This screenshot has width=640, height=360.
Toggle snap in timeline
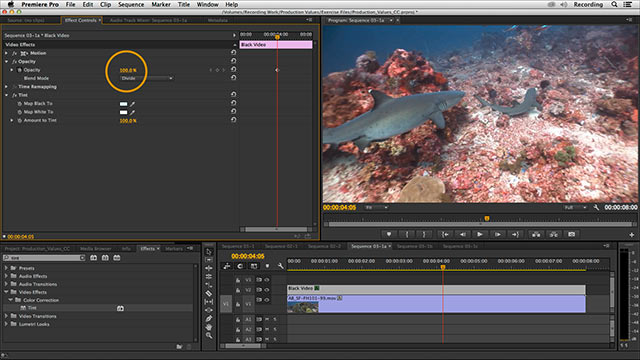240,266
